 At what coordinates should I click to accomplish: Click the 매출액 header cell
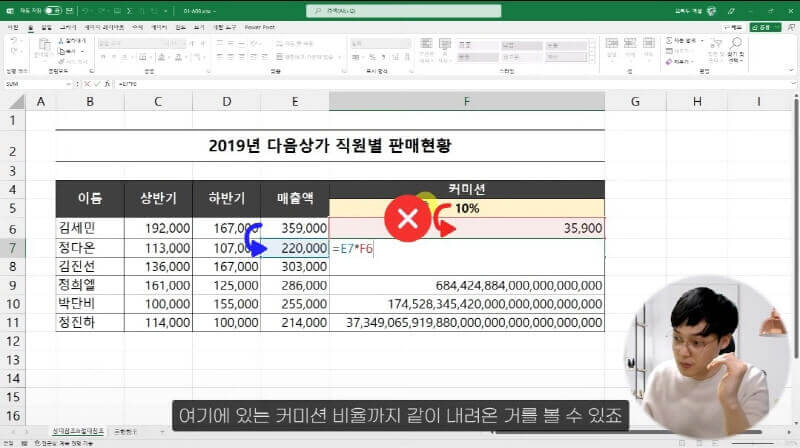pos(295,198)
